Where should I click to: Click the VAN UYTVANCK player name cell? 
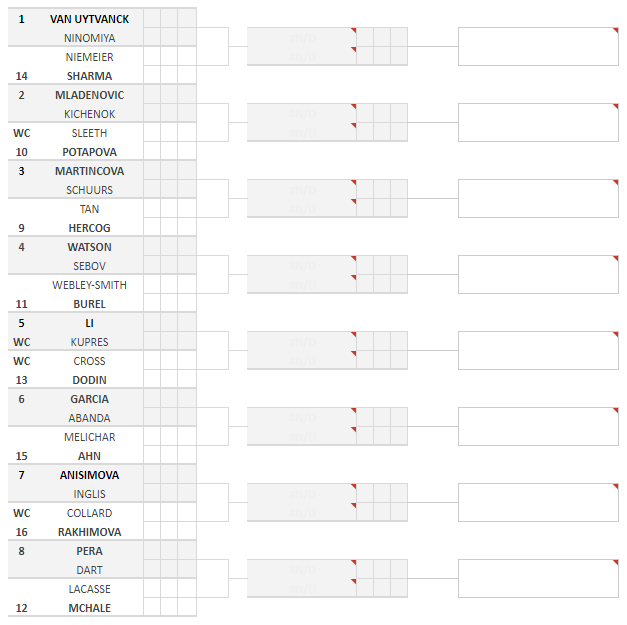point(89,19)
